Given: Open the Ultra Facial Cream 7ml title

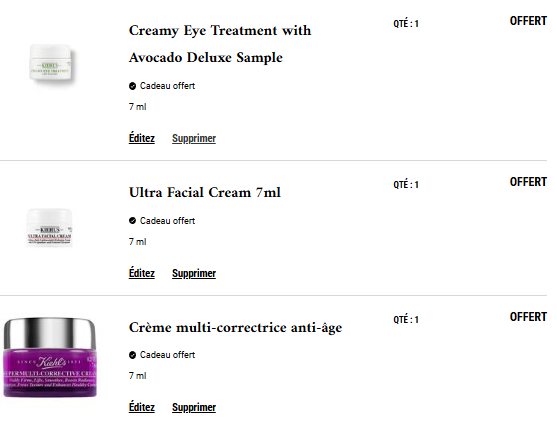Looking at the screenshot, I should [x=205, y=193].
